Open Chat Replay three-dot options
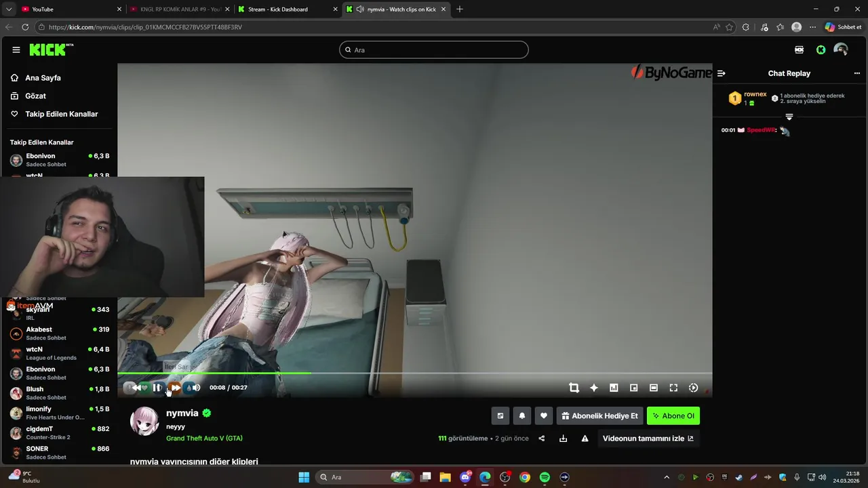Viewport: 868px width, 488px height. pos(856,73)
